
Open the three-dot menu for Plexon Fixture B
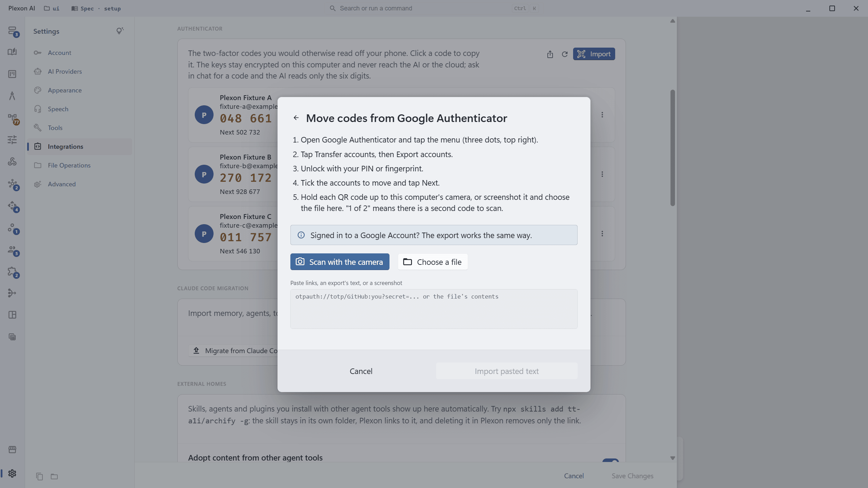[x=602, y=174]
